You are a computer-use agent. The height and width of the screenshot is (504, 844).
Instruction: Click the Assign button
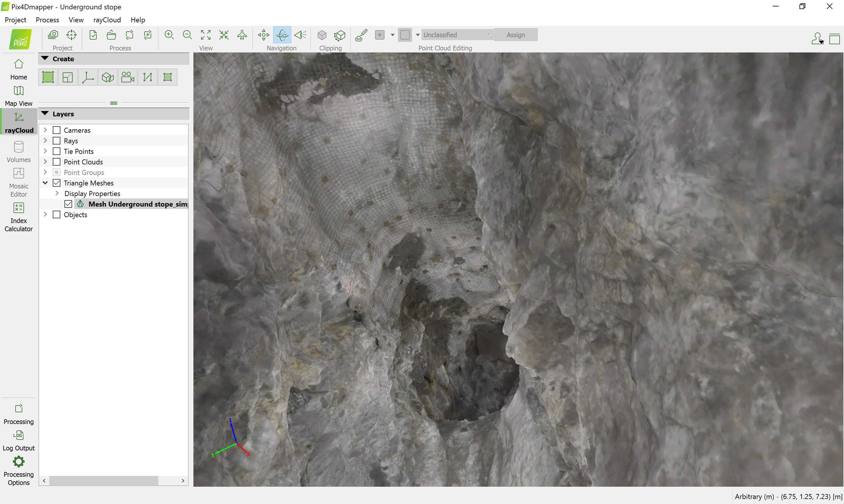(515, 35)
